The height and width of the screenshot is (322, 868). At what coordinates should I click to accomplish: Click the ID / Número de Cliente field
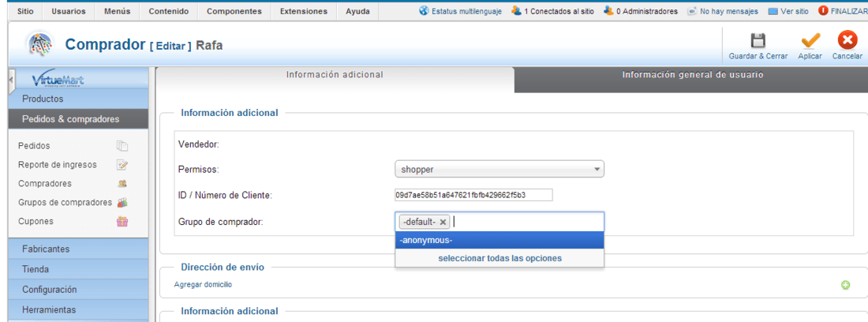pos(473,195)
